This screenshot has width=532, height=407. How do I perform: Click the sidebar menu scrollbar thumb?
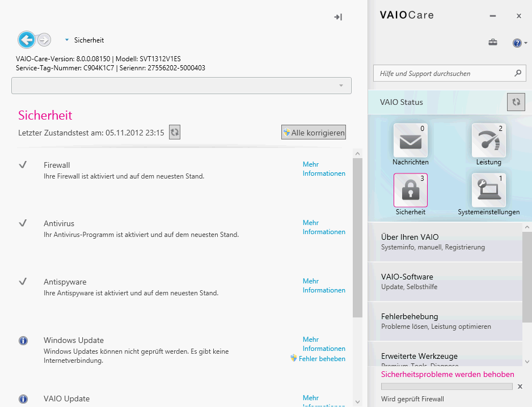click(x=527, y=277)
